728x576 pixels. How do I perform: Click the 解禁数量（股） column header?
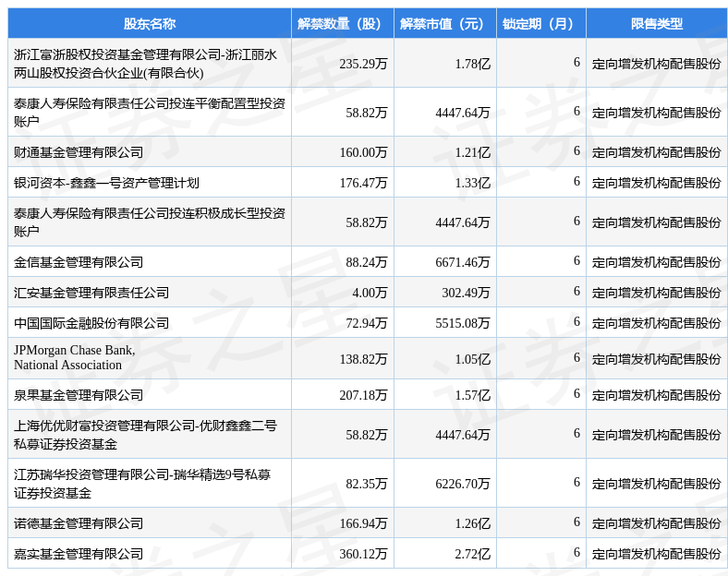pyautogui.click(x=343, y=24)
